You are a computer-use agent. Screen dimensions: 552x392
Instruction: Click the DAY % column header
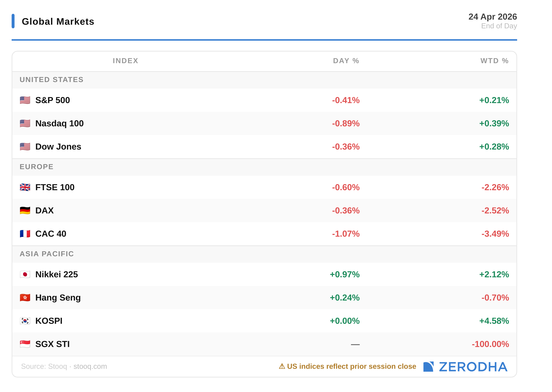click(x=346, y=61)
